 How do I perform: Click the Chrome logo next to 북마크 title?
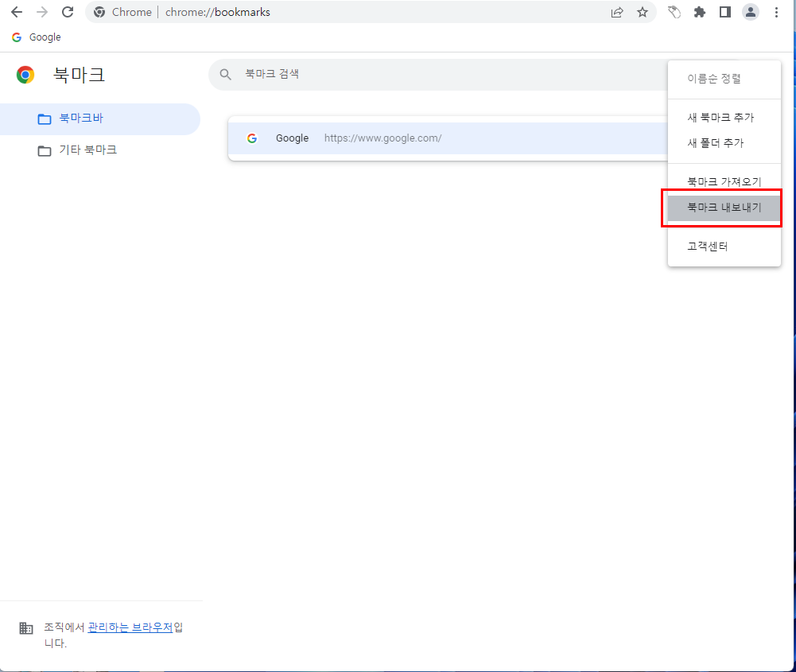click(25, 75)
